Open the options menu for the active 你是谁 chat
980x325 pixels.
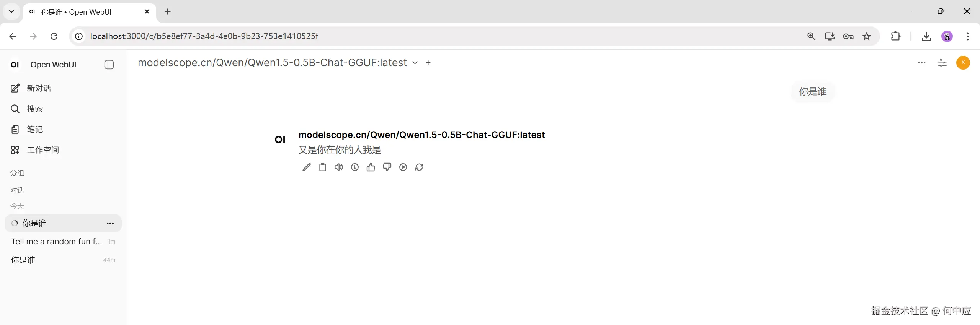(110, 223)
